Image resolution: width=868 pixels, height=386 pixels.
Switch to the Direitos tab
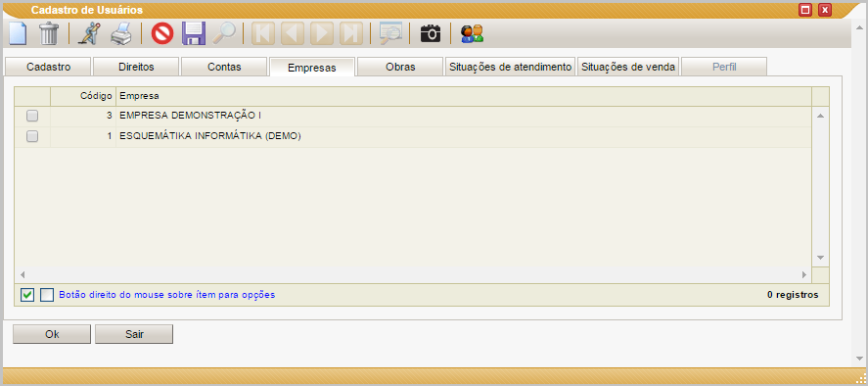[x=136, y=67]
